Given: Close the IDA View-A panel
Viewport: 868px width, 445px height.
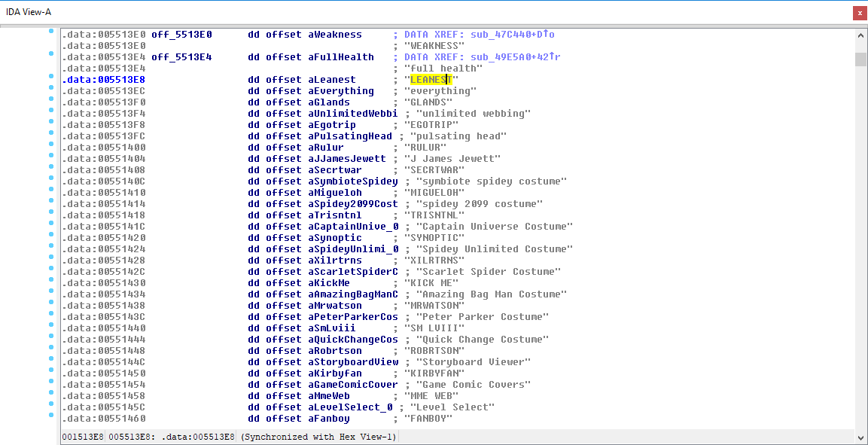Looking at the screenshot, I should [x=858, y=13].
